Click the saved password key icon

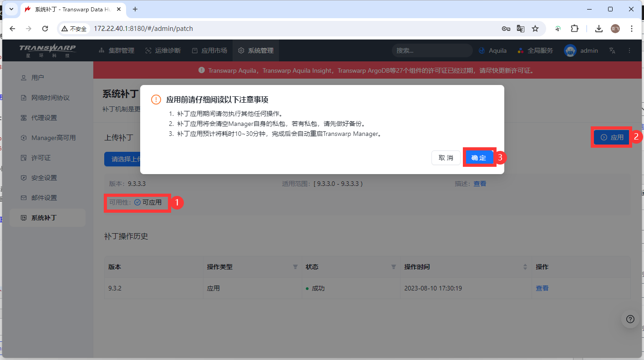coord(506,29)
